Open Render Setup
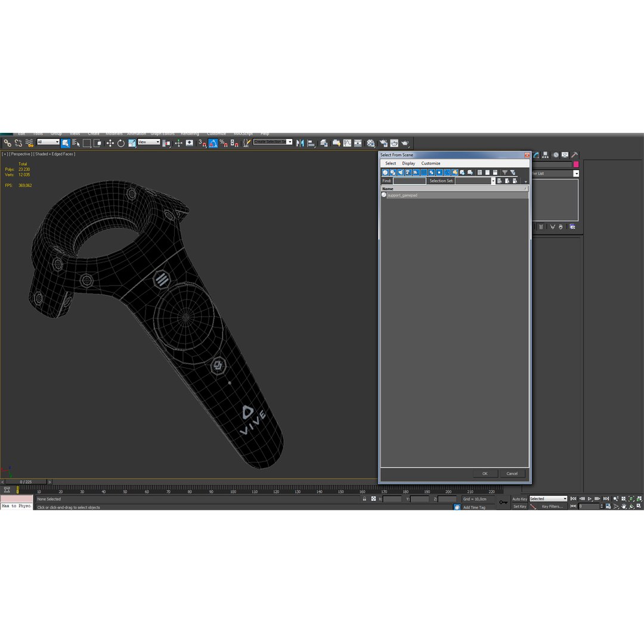Image resolution: width=644 pixels, height=644 pixels. [383, 143]
